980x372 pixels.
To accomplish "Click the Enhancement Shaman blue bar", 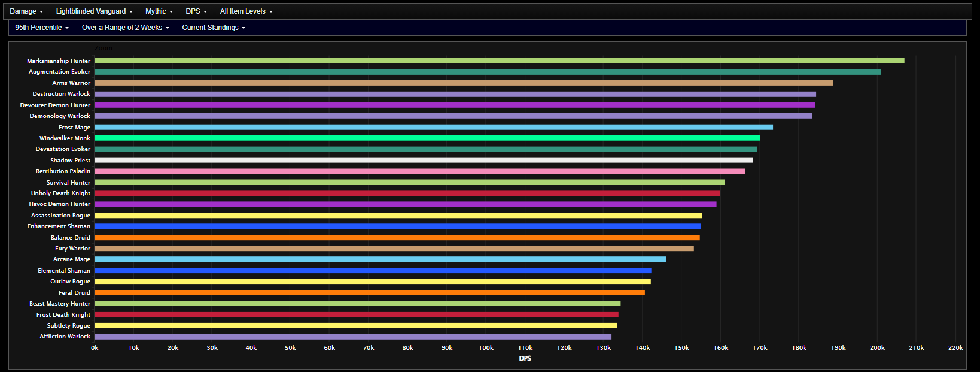I will (x=397, y=226).
